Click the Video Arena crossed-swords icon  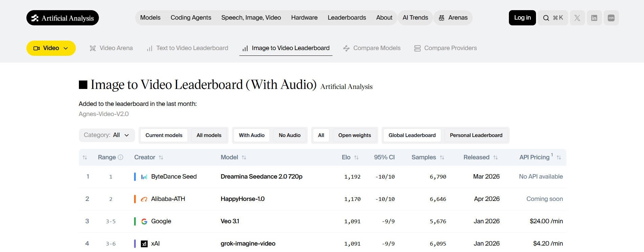click(x=93, y=48)
